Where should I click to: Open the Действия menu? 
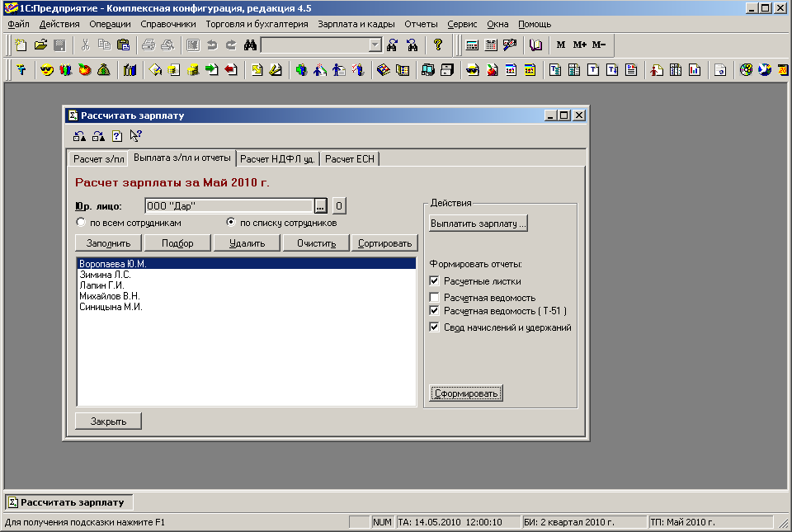coord(59,24)
